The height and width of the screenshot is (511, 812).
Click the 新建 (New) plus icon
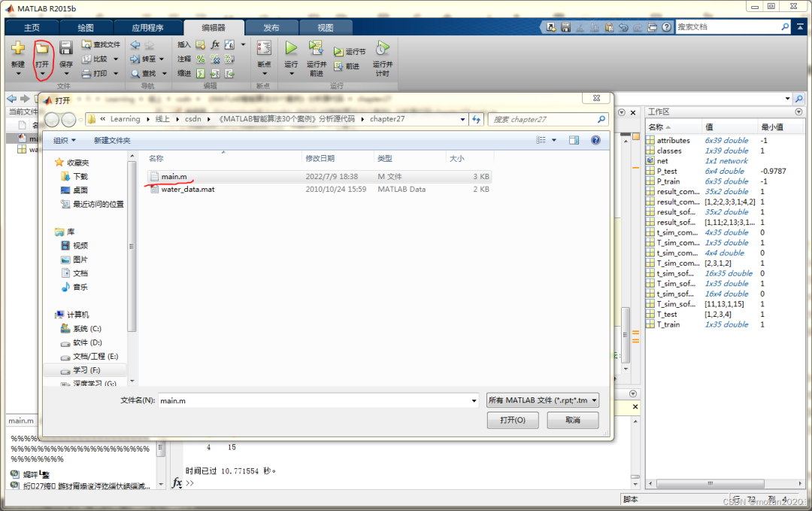18,49
